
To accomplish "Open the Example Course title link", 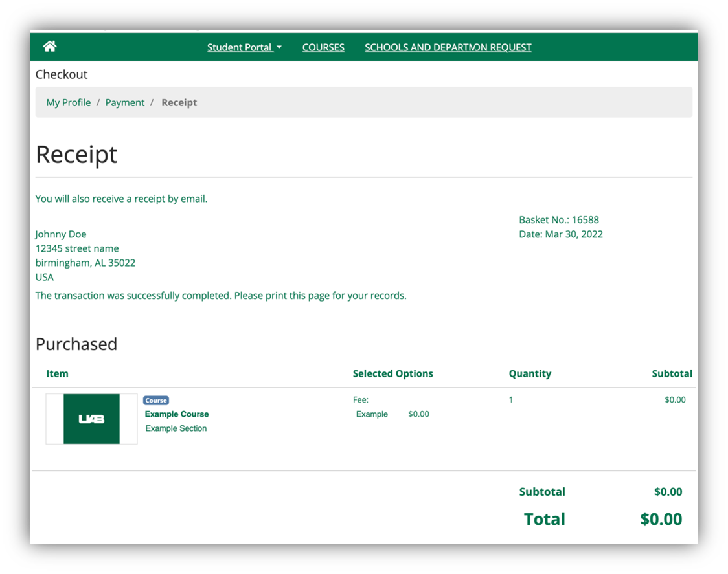I will (177, 414).
